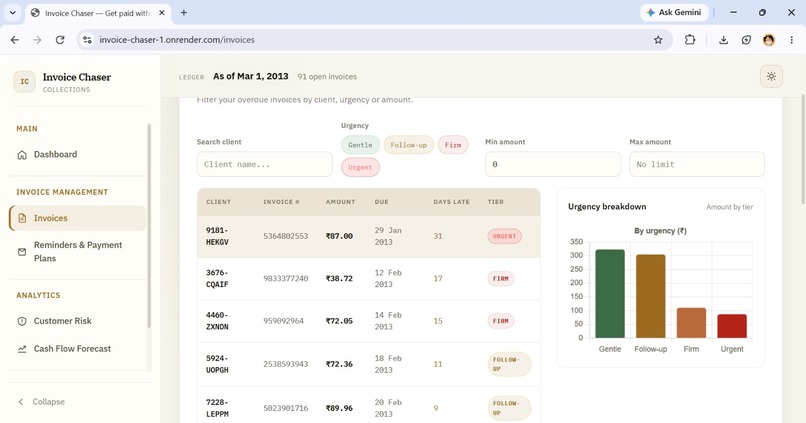Open the Chrome profile avatar
Viewport: 806px width, 423px height.
pyautogui.click(x=769, y=40)
